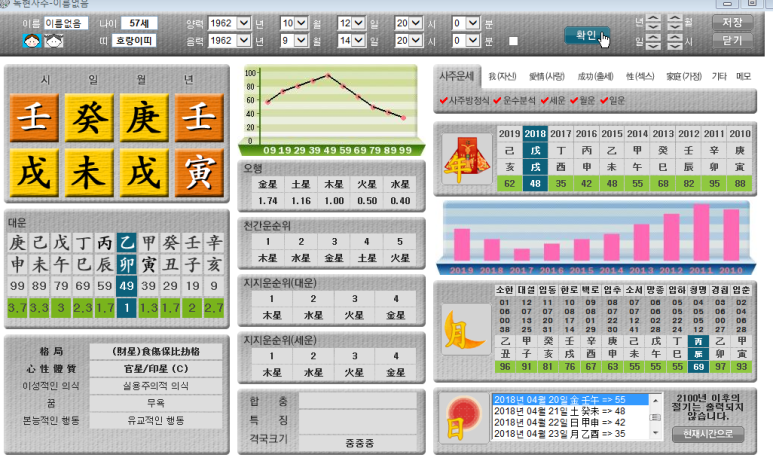The height and width of the screenshot is (470, 773).
Task: Click the pink 2017 bar in chart
Action: (522, 254)
